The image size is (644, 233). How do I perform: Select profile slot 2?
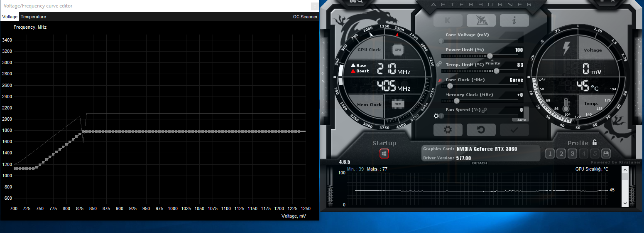[x=561, y=154]
